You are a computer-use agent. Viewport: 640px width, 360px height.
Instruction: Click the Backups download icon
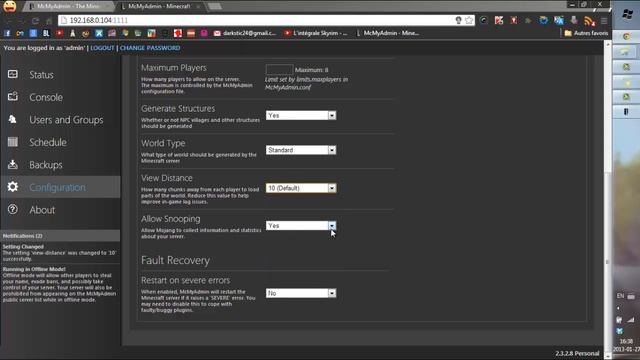(13, 164)
